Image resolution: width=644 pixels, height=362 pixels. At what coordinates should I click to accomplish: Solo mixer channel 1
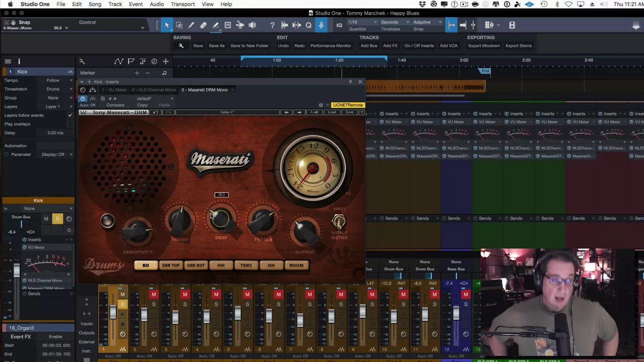pyautogui.click(x=122, y=304)
